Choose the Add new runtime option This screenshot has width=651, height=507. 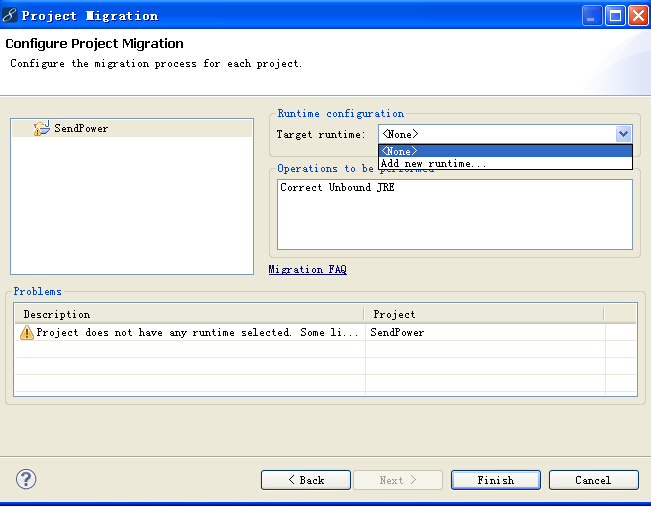pos(434,163)
